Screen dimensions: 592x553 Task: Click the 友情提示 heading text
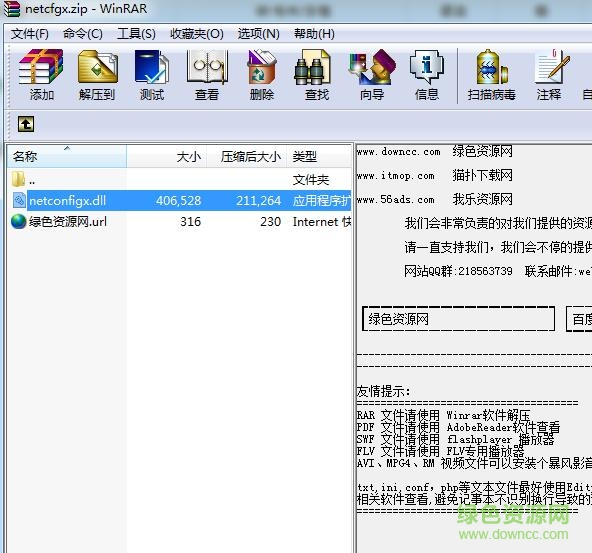tap(383, 391)
